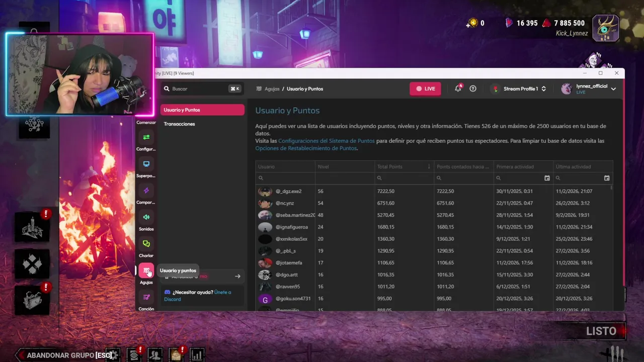The image size is (644, 362).
Task: Sort by the Primera actividad column header
Action: (x=523, y=166)
